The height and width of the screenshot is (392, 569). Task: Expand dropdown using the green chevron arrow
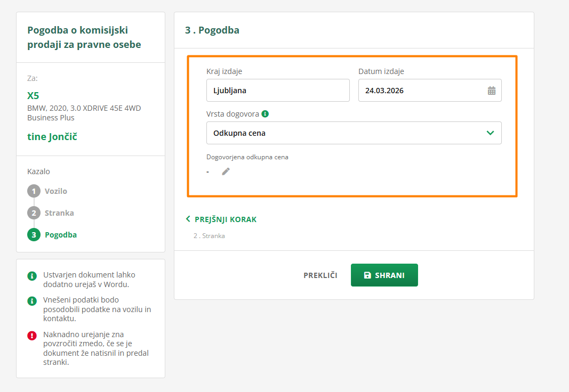tap(491, 133)
